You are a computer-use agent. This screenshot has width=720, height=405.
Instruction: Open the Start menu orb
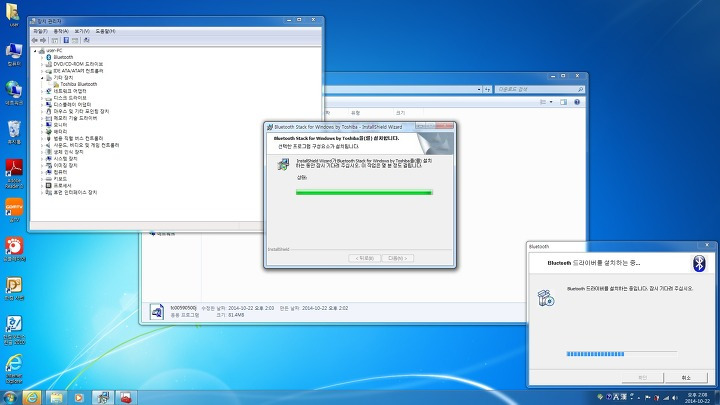pos(9,397)
